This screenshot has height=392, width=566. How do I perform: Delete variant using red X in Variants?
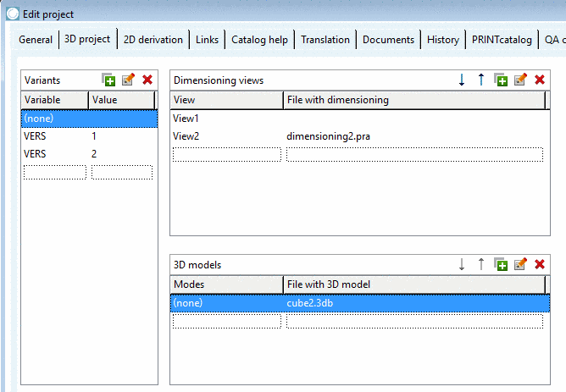point(147,80)
